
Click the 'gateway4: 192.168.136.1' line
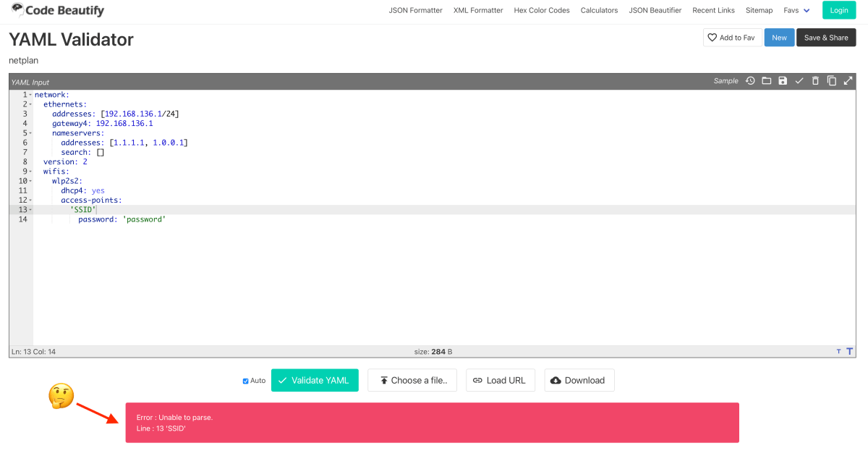[102, 124]
